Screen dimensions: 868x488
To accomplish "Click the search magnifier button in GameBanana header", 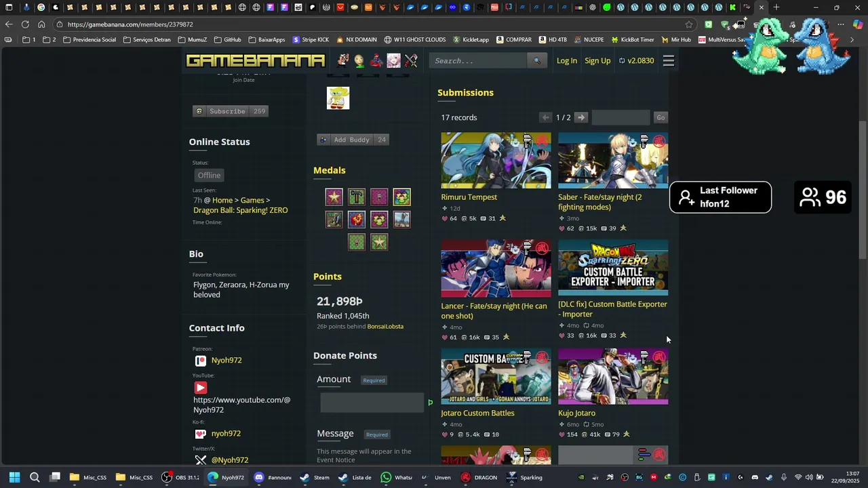I will (536, 61).
